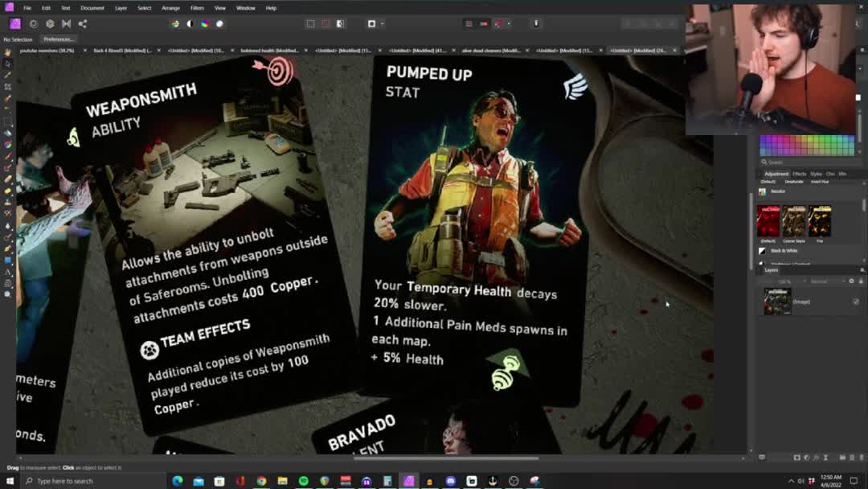The image size is (868, 489).
Task: Select the Export Persona share icon
Action: (83, 24)
